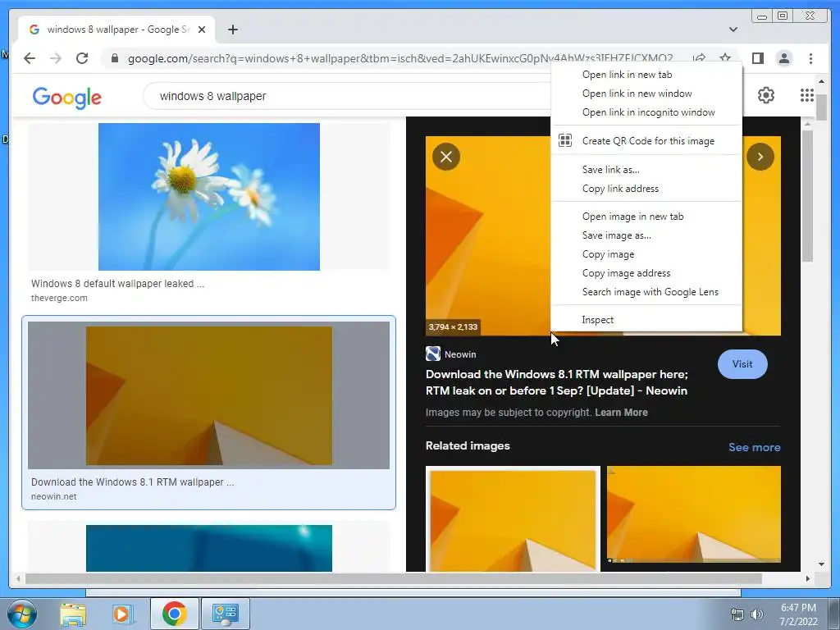840x630 pixels.
Task: Choose Open link in new window
Action: click(x=646, y=94)
